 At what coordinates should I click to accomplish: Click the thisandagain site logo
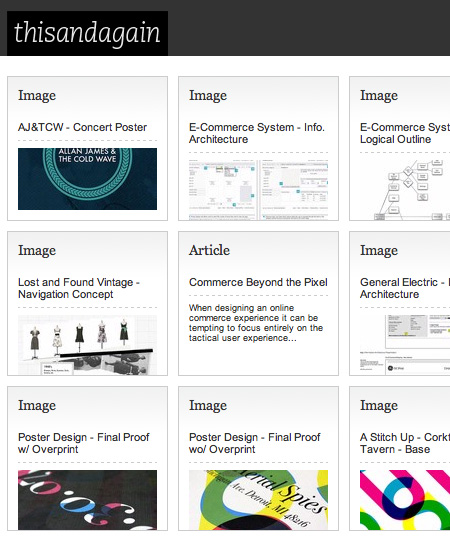click(87, 33)
